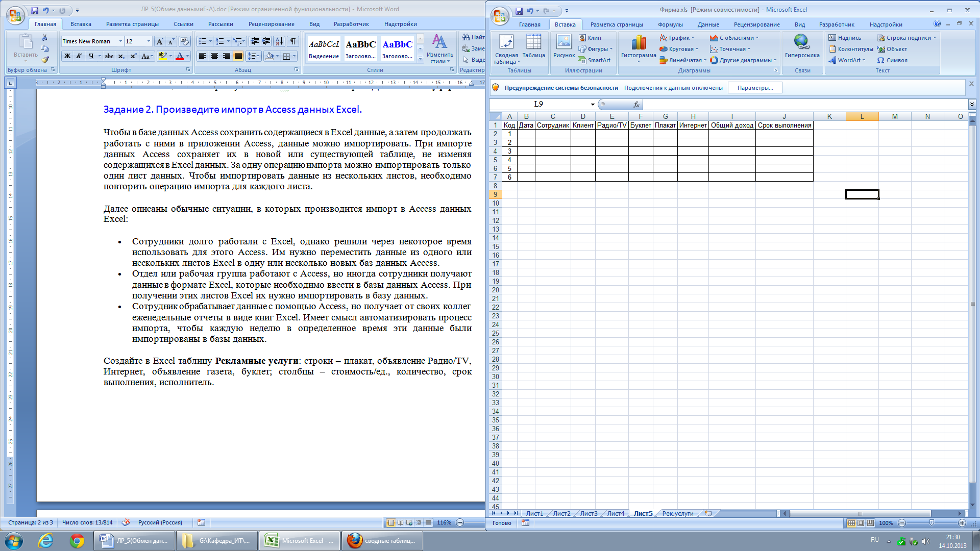This screenshot has height=551, width=980.
Task: Click Grow Font icon in Word
Action: click(x=160, y=41)
